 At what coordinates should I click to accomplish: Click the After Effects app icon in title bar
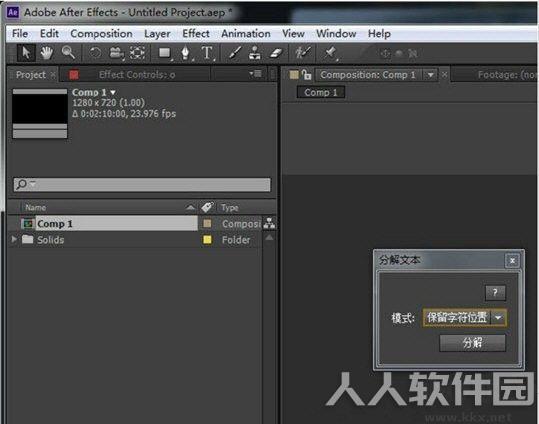[x=13, y=12]
